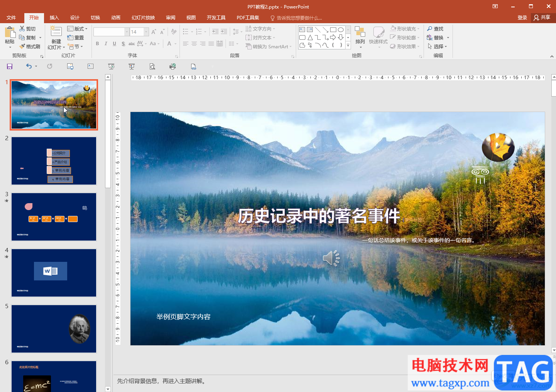Open the Layout (版式) dropdown

tap(78, 29)
